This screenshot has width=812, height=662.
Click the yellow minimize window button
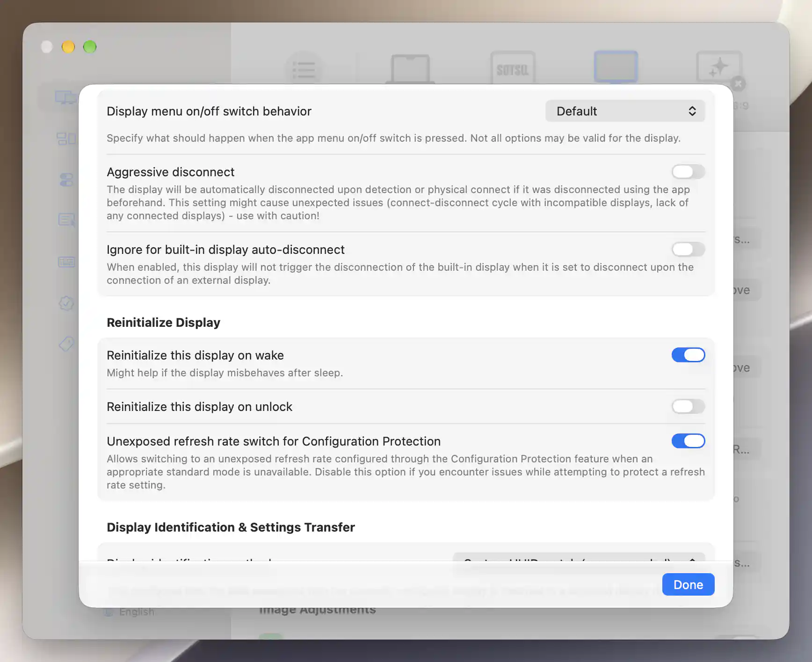[68, 47]
